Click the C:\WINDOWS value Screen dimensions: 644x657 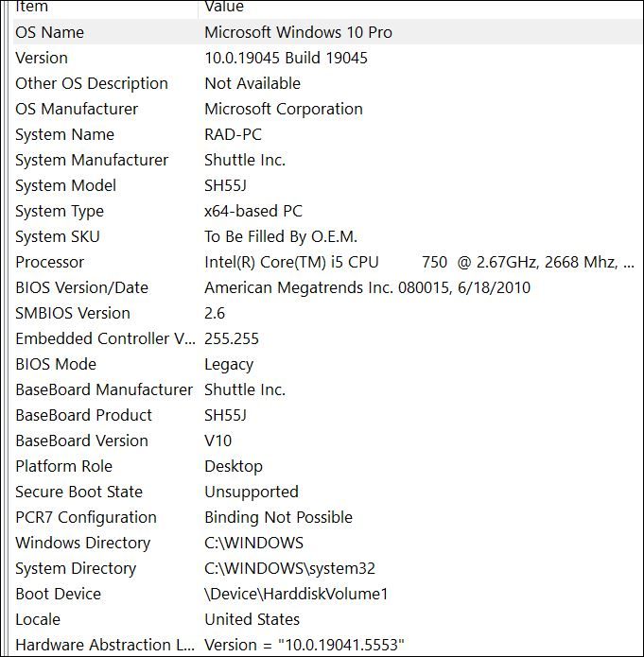tap(253, 543)
